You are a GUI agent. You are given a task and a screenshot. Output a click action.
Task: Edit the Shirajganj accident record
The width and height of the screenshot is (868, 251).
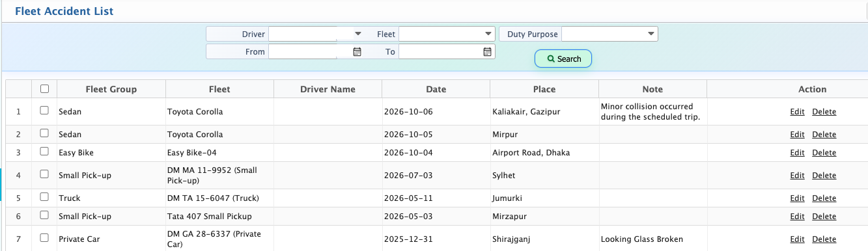click(797, 239)
